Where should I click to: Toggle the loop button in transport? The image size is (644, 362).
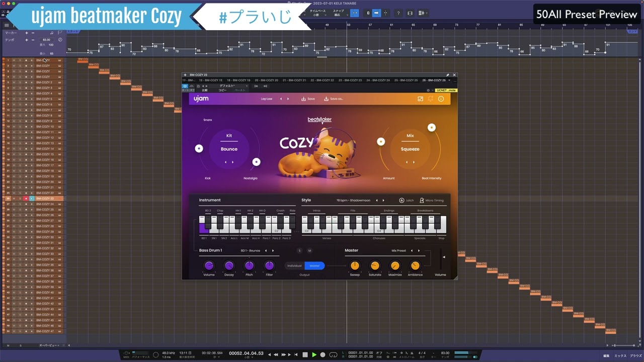[334, 354]
